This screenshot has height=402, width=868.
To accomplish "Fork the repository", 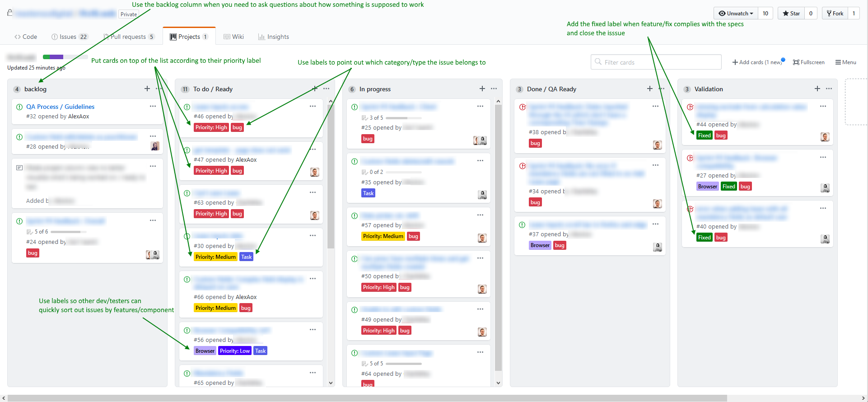I will click(835, 13).
